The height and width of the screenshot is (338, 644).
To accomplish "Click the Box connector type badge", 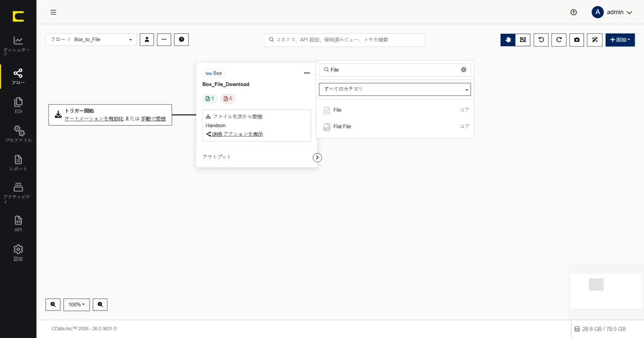I will [214, 73].
